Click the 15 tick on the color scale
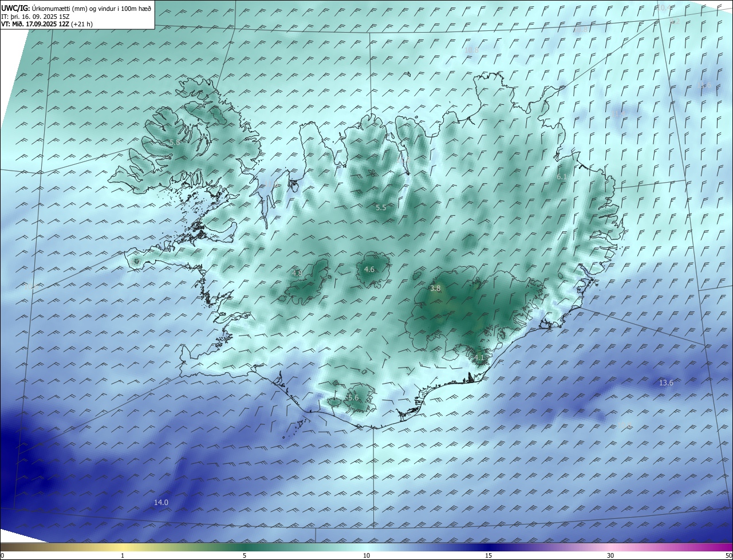This screenshot has height=560, width=733. tap(488, 555)
